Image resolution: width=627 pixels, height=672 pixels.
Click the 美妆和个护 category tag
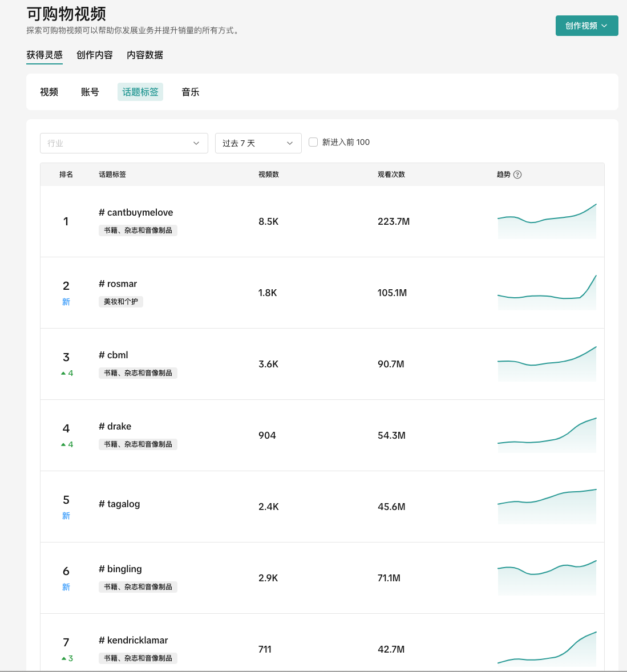tap(121, 301)
